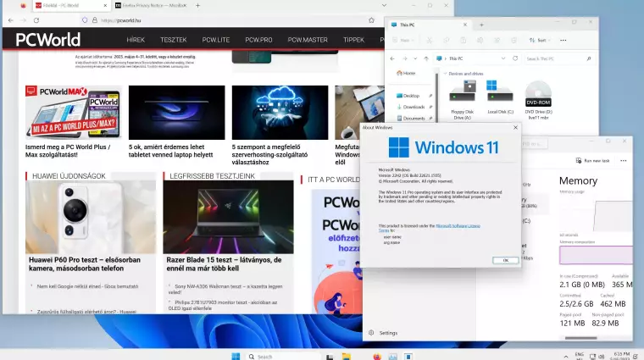Image resolution: width=644 pixels, height=360 pixels.
Task: Select Home in Explorer sidebar
Action: pyautogui.click(x=406, y=73)
